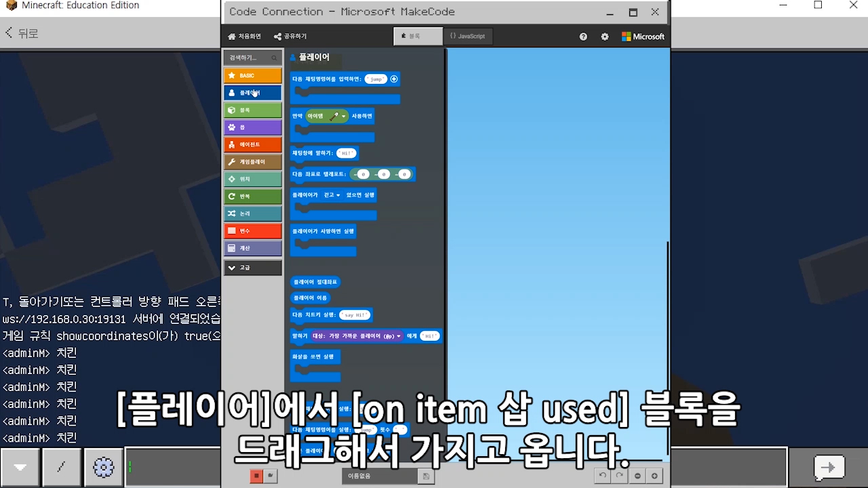Select the 플레이어 절대좌표 block
This screenshot has height=488, width=868.
click(x=315, y=281)
